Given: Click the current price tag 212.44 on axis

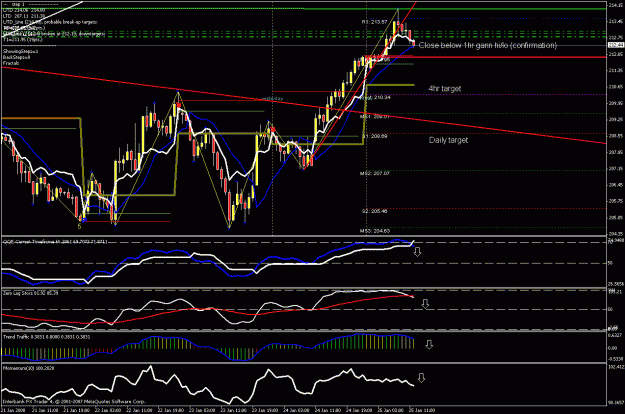Looking at the screenshot, I should click(615, 45).
